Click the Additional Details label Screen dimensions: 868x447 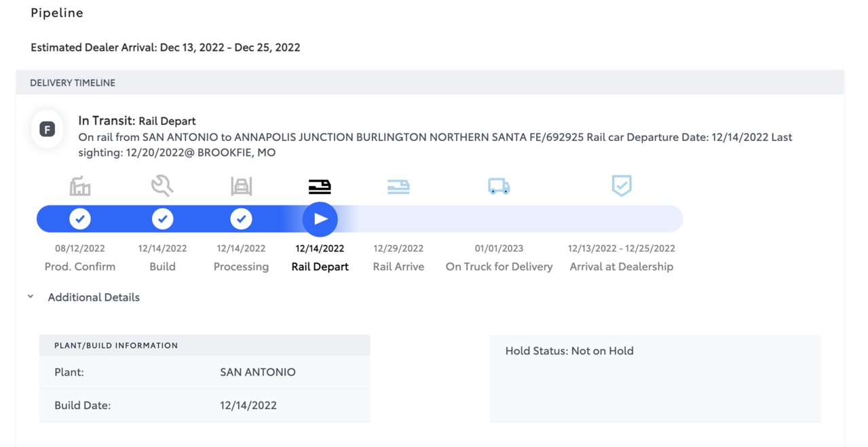tap(94, 297)
